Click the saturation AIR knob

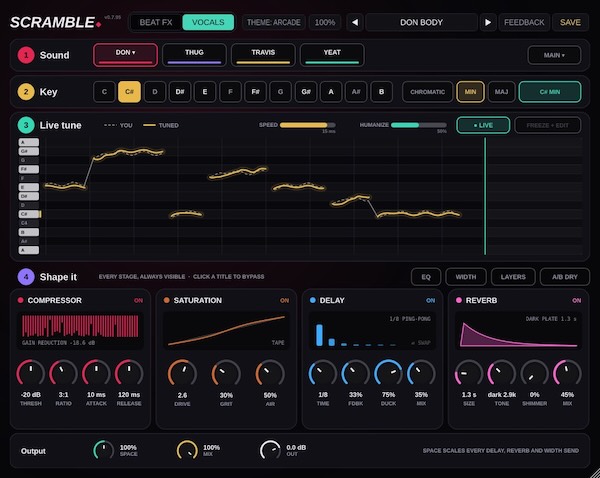tap(270, 374)
